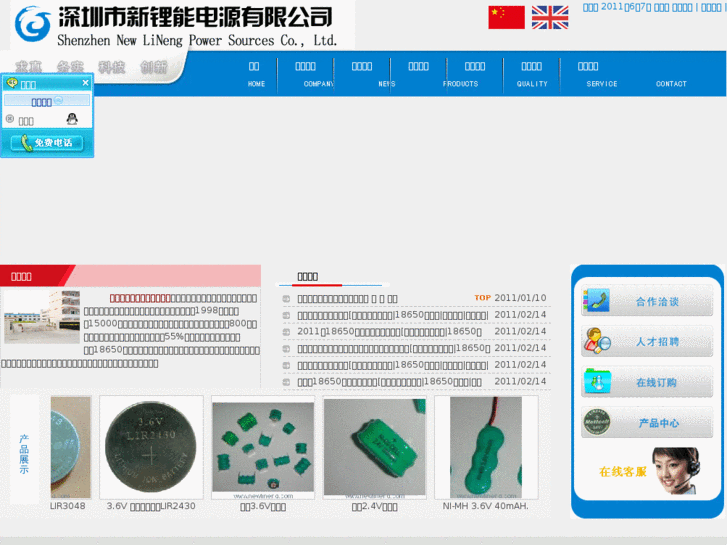Click the factory building thumbnail

(42, 317)
